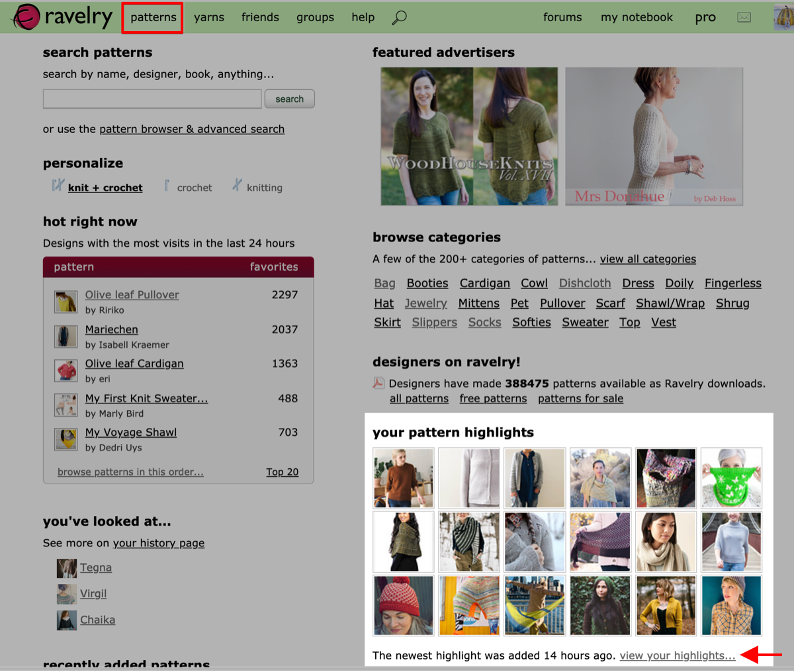Select knitting personalization option
Image resolution: width=794 pixels, height=672 pixels.
(265, 188)
